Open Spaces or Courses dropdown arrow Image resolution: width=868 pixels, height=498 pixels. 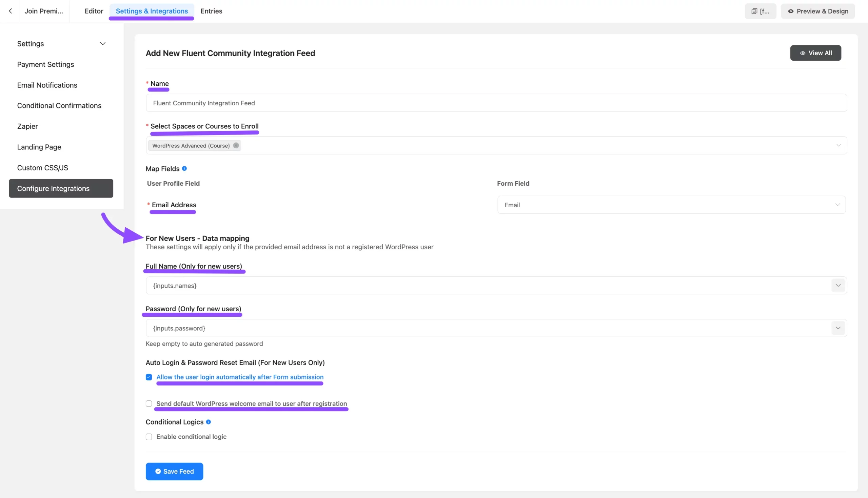(x=839, y=145)
